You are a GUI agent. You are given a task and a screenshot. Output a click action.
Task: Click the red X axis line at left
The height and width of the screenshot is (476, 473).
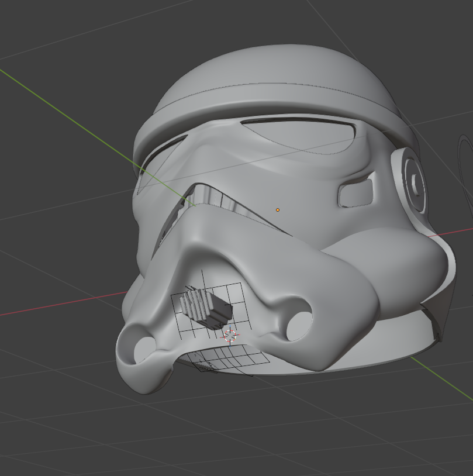(x=58, y=304)
